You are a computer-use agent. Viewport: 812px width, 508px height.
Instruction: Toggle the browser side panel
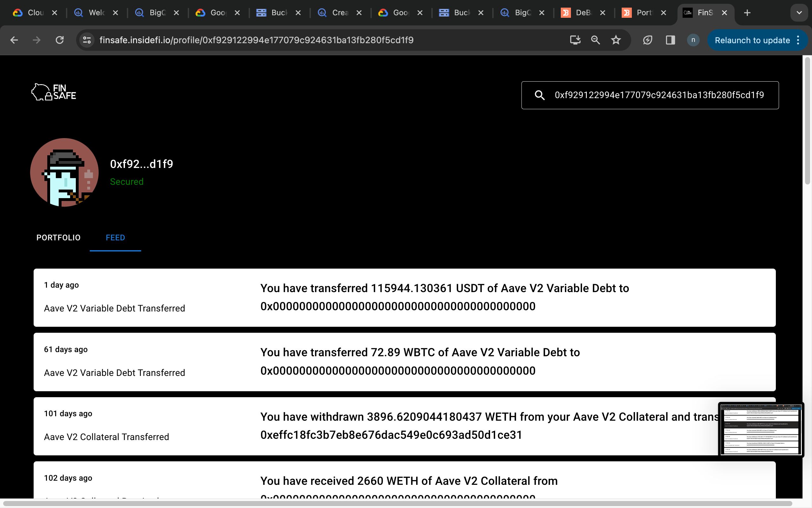(670, 40)
